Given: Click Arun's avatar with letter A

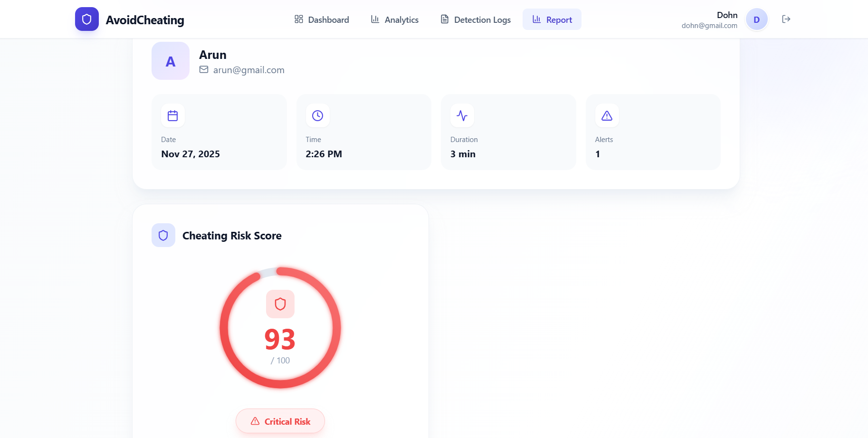Looking at the screenshot, I should [x=171, y=61].
